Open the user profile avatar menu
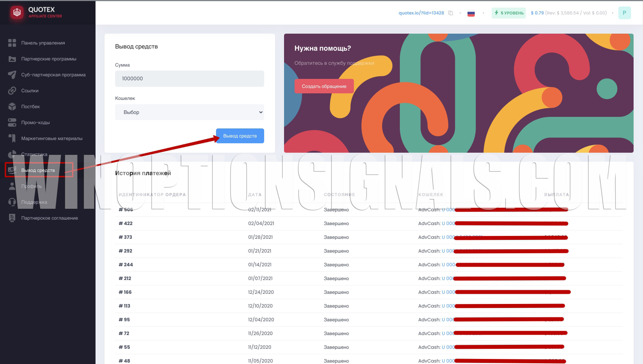The height and width of the screenshot is (364, 643). tap(624, 13)
